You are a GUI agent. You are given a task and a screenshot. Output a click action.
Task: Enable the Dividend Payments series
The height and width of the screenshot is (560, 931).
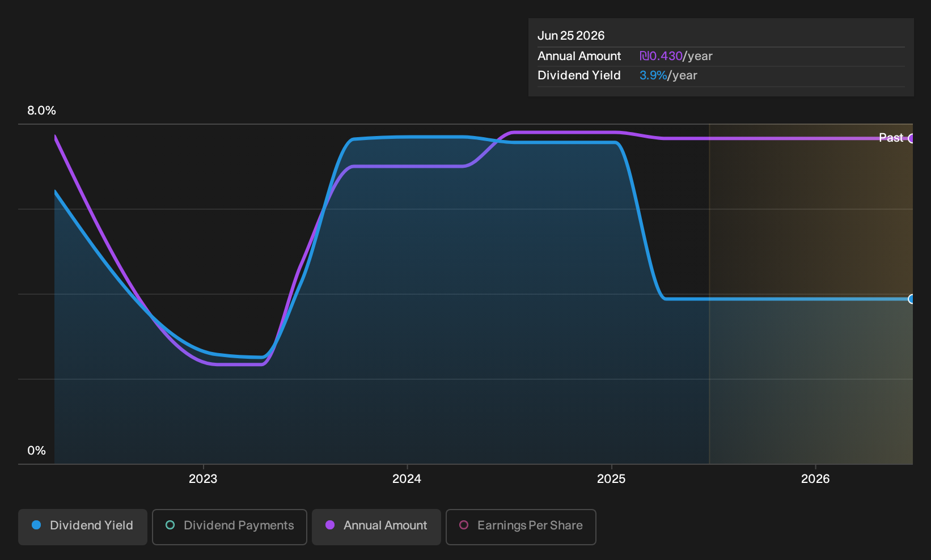click(x=230, y=527)
